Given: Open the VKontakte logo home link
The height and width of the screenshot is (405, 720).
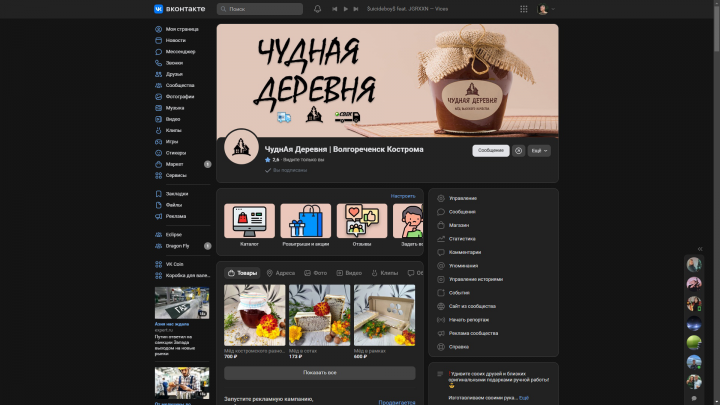Looking at the screenshot, I should tap(180, 9).
